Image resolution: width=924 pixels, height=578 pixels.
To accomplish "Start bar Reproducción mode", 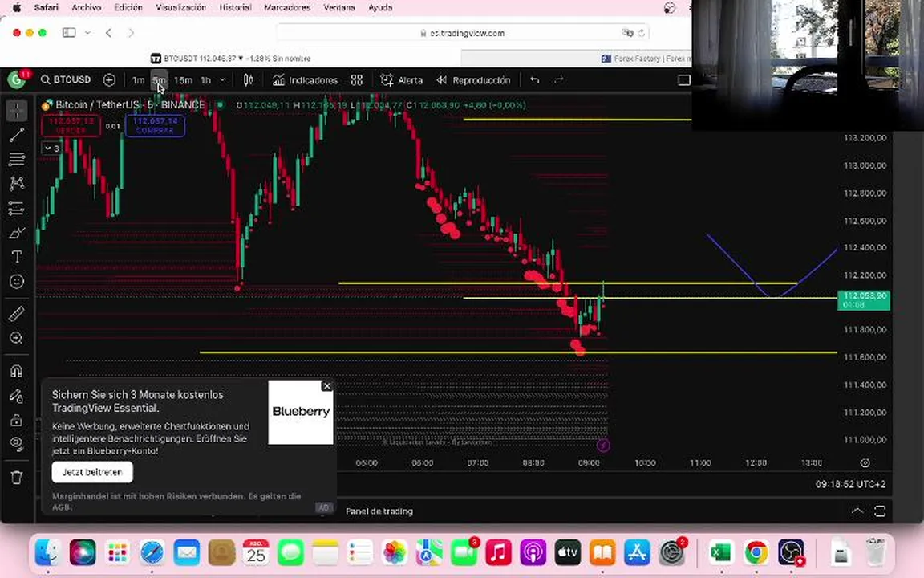I will [474, 80].
